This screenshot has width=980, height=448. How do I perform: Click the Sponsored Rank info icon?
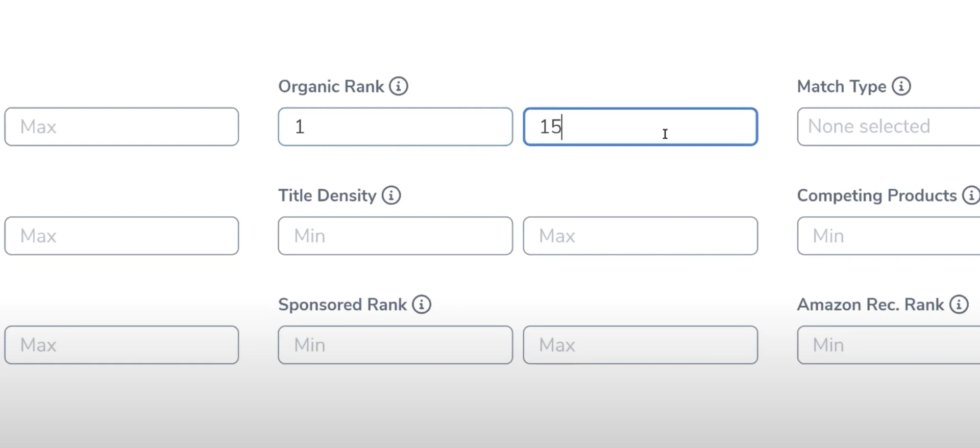point(422,305)
